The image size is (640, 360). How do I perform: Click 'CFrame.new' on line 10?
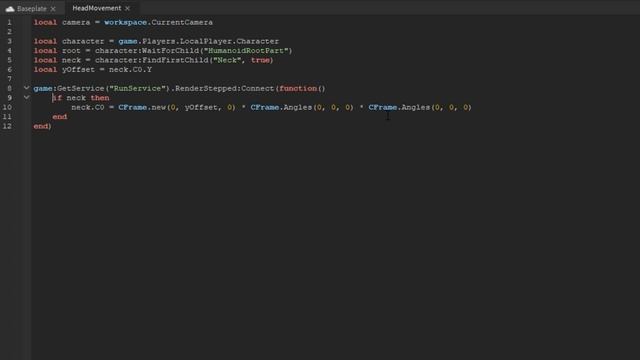coord(142,107)
